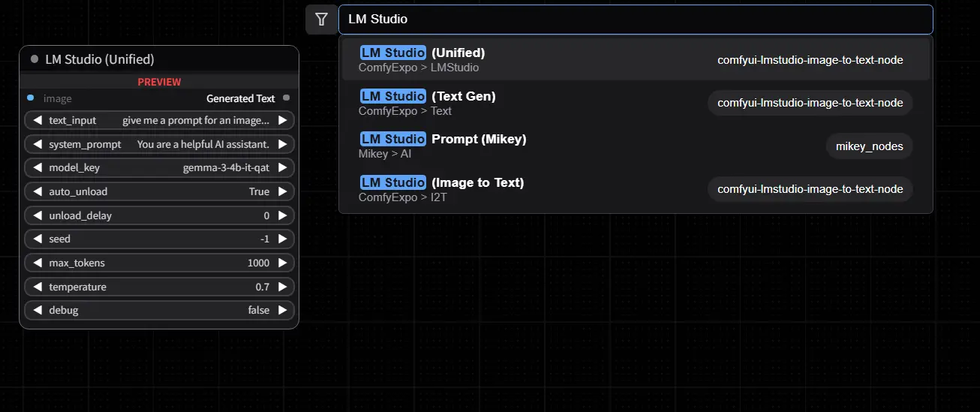Open the filter funnel icon beside search
This screenshot has height=412, width=980.
point(321,20)
